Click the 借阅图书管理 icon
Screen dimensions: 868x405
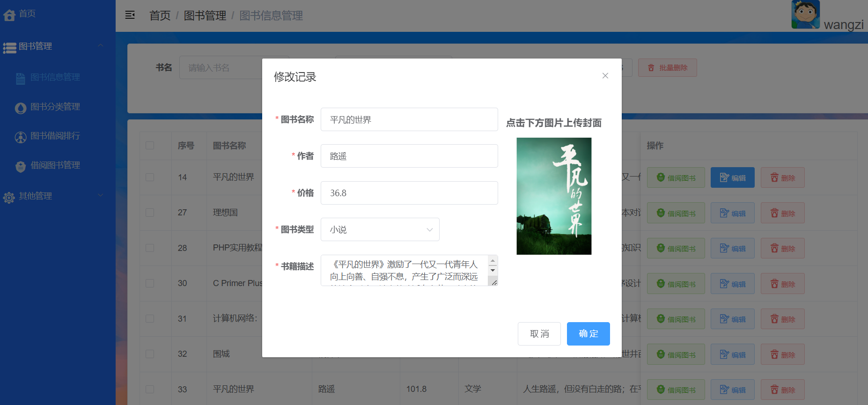coord(21,167)
